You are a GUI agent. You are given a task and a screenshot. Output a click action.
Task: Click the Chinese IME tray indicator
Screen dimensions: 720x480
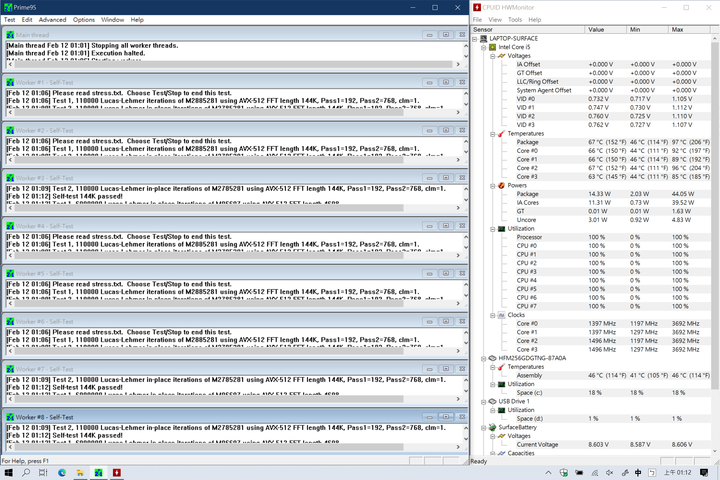[x=638, y=473]
